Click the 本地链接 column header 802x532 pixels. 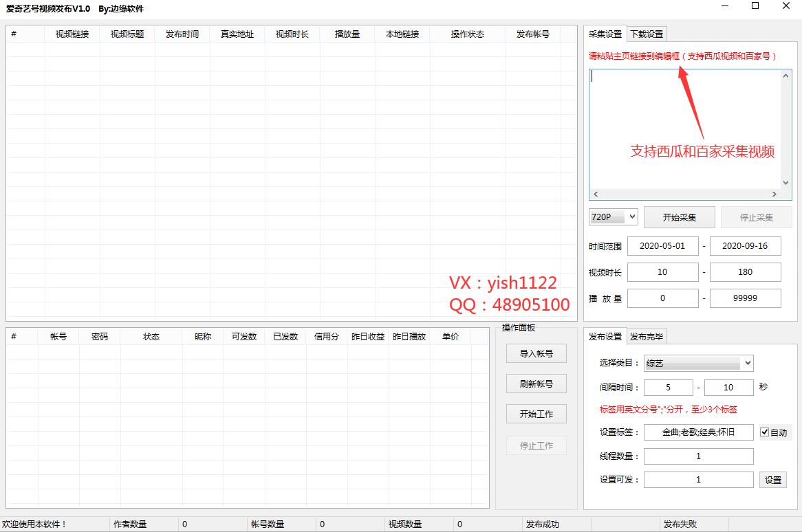point(402,34)
